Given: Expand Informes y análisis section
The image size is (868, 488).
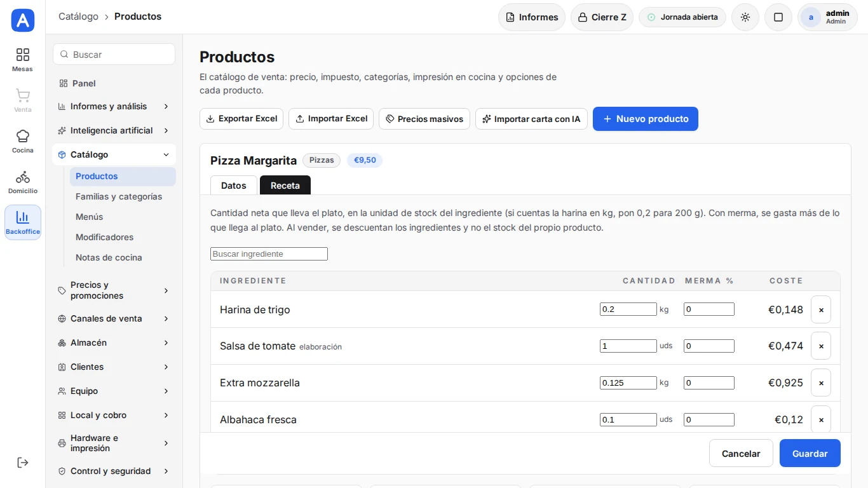Looking at the screenshot, I should 114,106.
